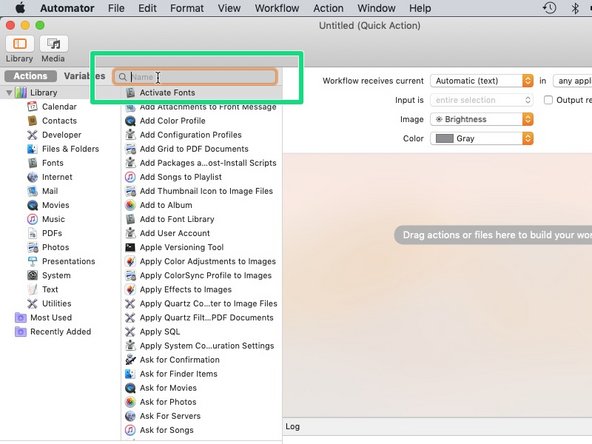Select the Movies library category icon

(32, 205)
